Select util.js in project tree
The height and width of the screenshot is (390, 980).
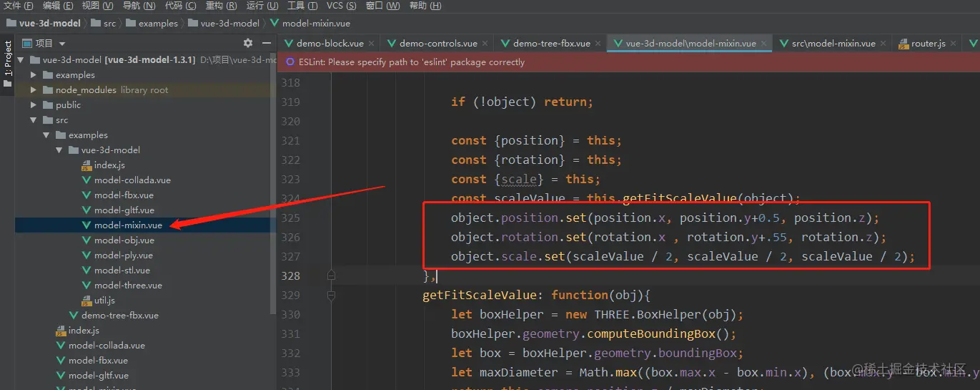(104, 301)
